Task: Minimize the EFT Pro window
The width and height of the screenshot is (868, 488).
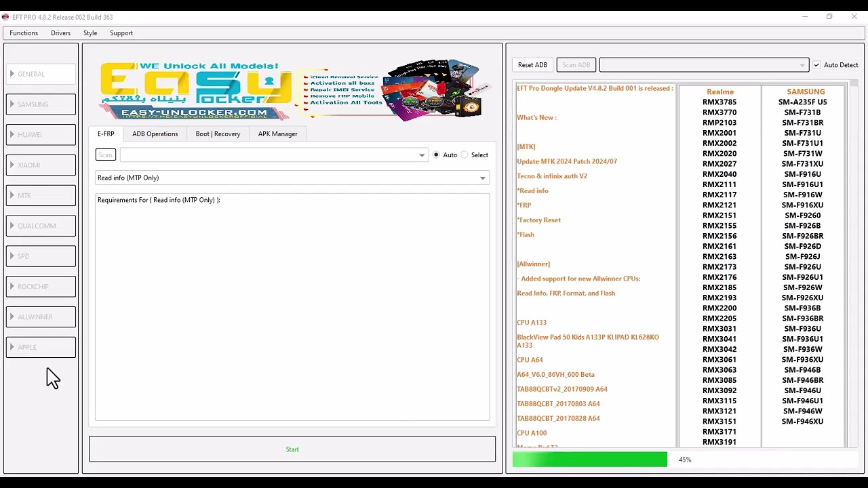Action: (x=805, y=17)
